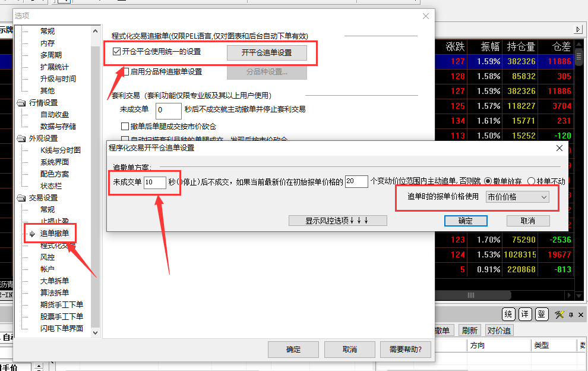Click 确定 at bottom of 选项 dialog
588x371 pixels.
click(293, 350)
